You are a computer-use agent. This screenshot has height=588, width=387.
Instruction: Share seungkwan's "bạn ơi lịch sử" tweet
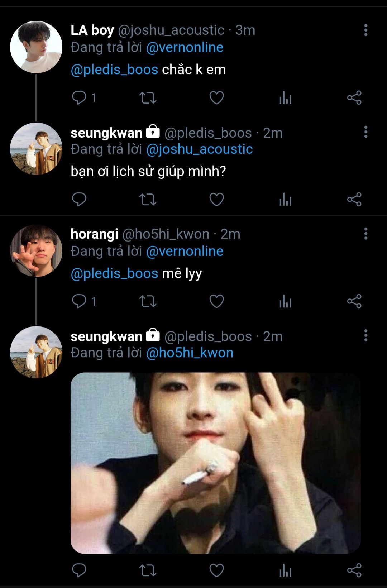(354, 200)
